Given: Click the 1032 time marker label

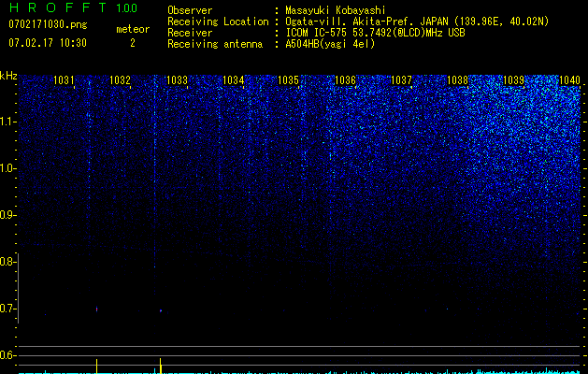Looking at the screenshot, I should coord(120,80).
